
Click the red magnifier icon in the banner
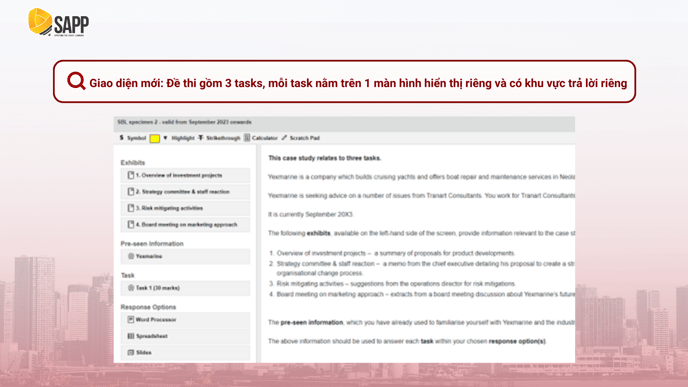[x=76, y=81]
